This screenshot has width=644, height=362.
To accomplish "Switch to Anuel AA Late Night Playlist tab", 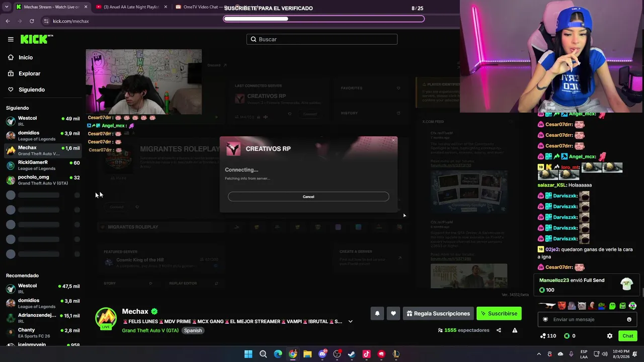I will pyautogui.click(x=131, y=7).
